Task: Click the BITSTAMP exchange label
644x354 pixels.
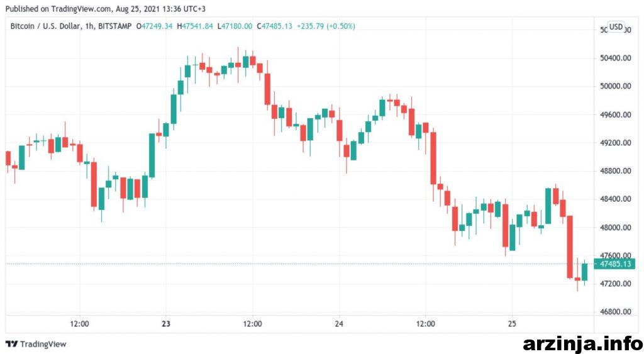Action: pos(114,26)
